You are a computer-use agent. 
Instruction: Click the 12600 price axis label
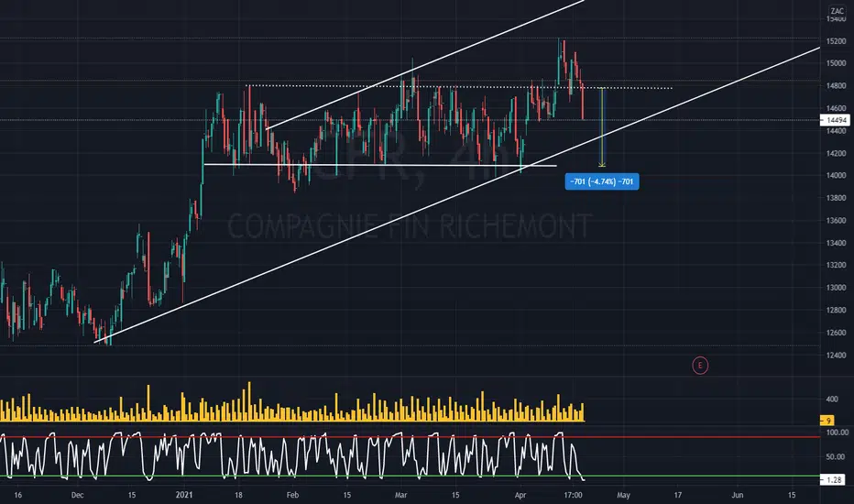point(836,333)
